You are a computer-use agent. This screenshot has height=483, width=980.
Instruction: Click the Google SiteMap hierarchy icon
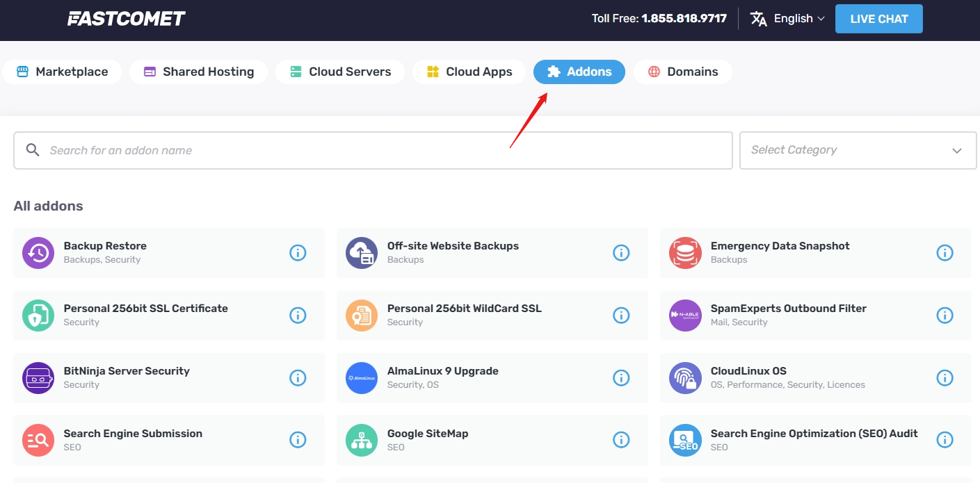coord(362,441)
